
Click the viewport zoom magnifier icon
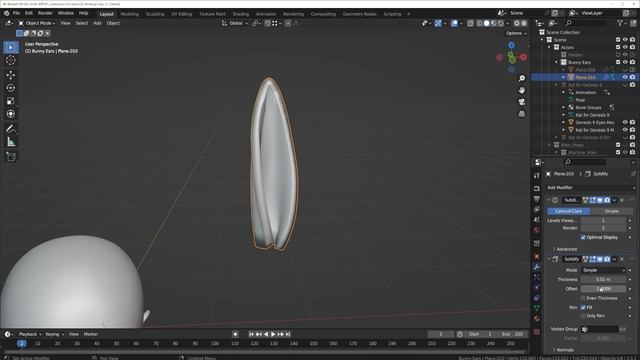point(522,78)
